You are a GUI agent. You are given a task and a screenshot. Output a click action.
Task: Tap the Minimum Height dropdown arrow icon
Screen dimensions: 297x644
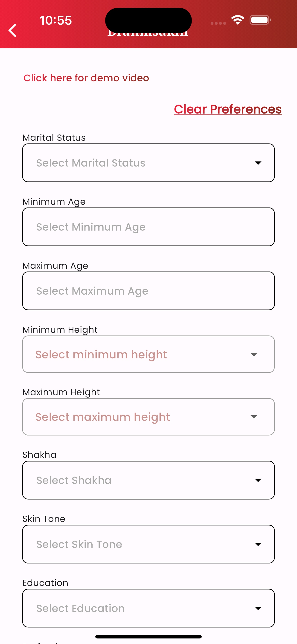(x=254, y=354)
